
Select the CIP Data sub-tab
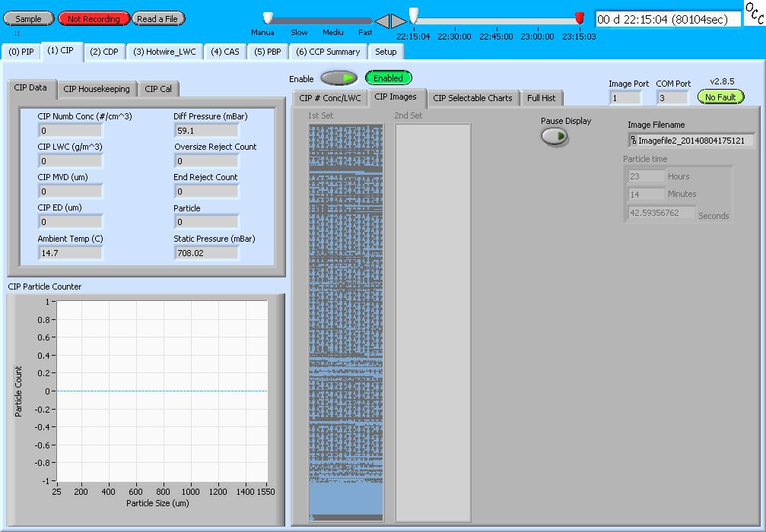(x=30, y=88)
